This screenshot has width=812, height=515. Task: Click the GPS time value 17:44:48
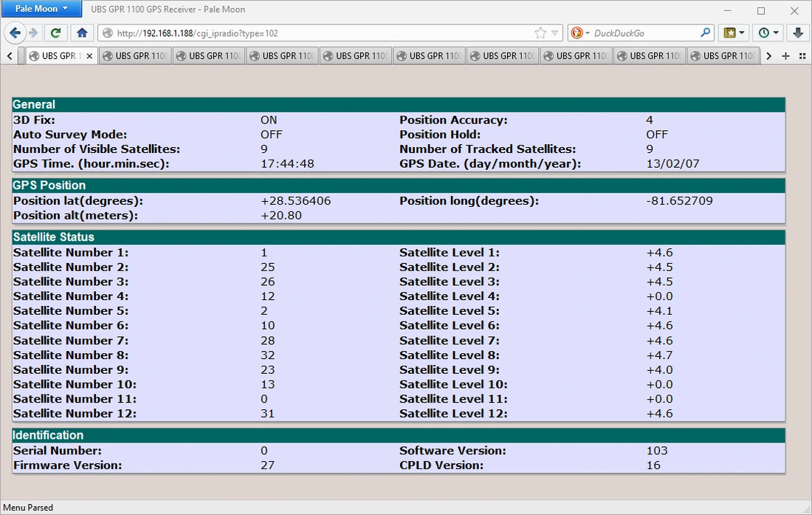(x=287, y=164)
